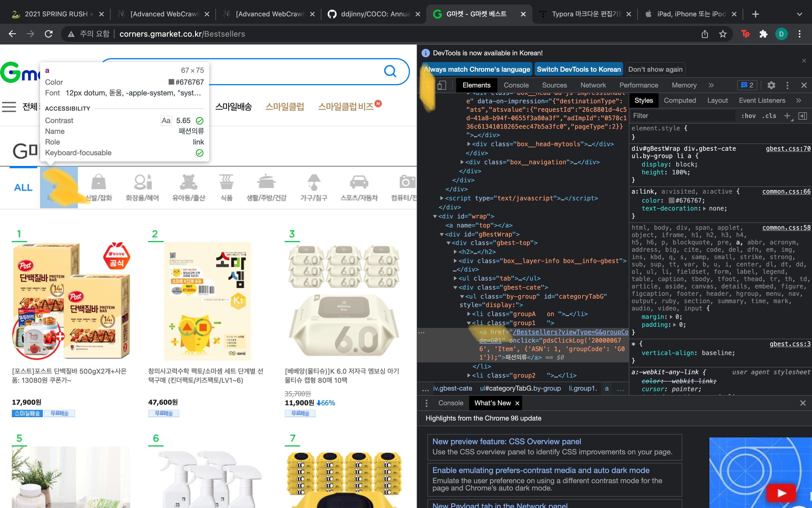
Task: Click Don't show again button
Action: 655,69
